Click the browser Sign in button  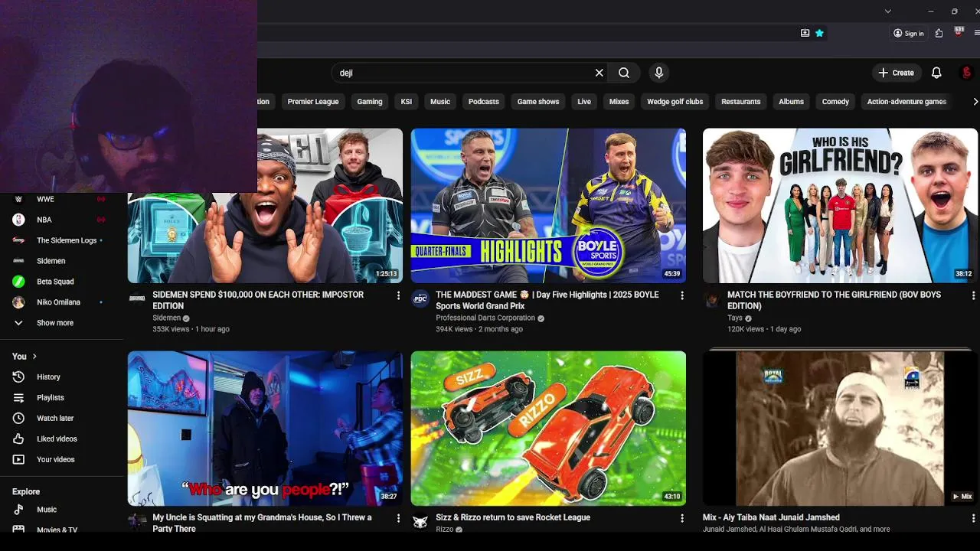tap(909, 33)
